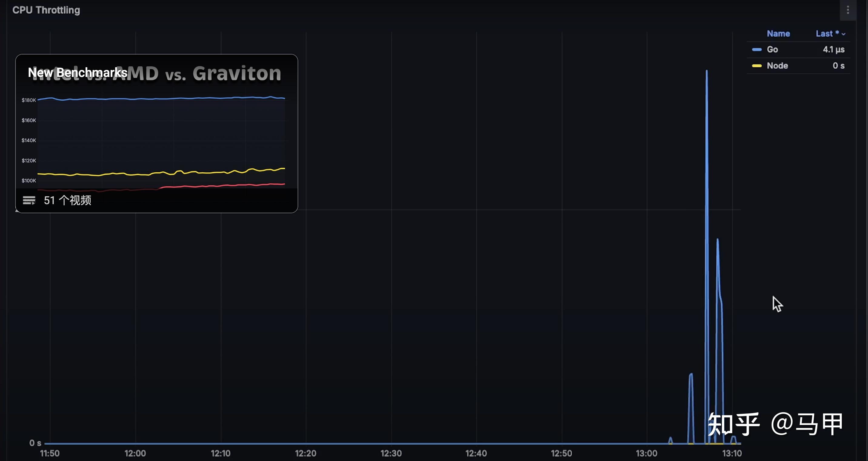Sort the legend by the Last * column
The height and width of the screenshot is (461, 868).
tap(826, 34)
